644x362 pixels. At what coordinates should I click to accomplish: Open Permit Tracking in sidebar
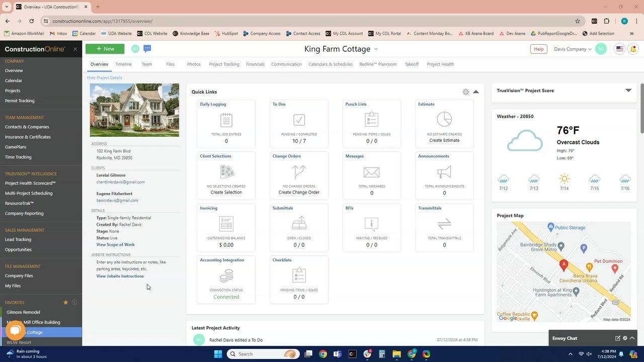tap(20, 101)
